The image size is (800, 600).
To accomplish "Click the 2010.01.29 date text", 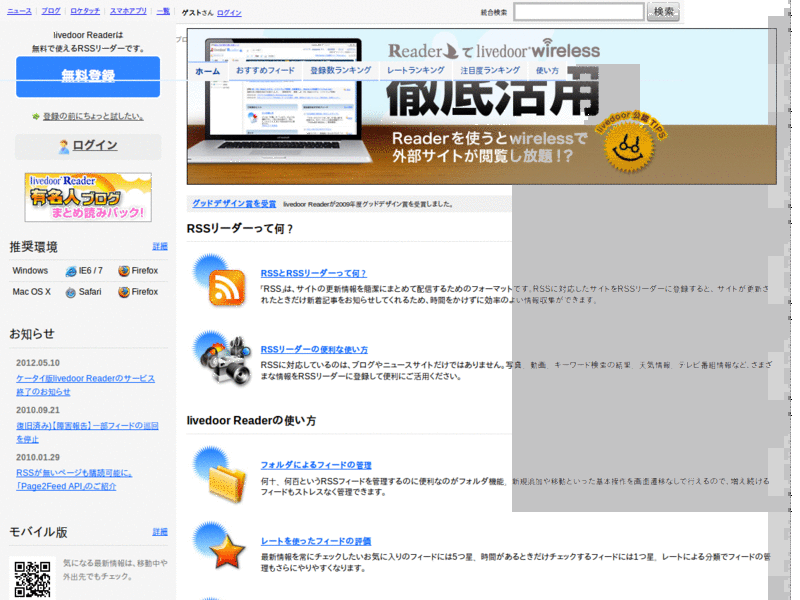I will (x=38, y=457).
